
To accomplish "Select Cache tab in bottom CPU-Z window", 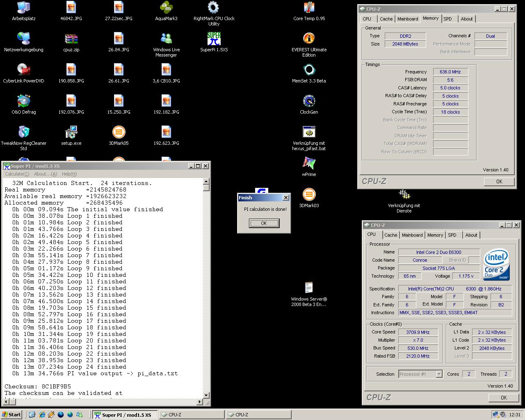I will click(x=390, y=235).
